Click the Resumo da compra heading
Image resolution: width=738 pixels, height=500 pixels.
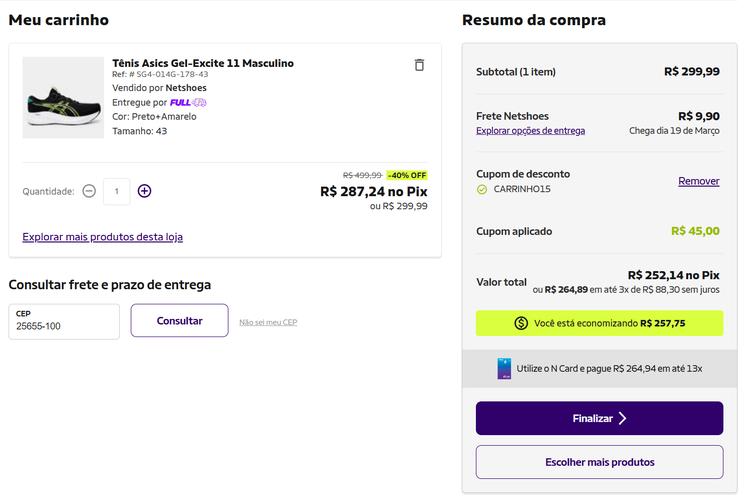coord(534,20)
